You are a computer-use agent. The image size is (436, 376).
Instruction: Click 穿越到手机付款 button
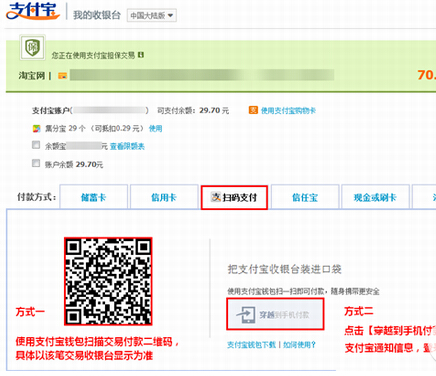click(275, 314)
